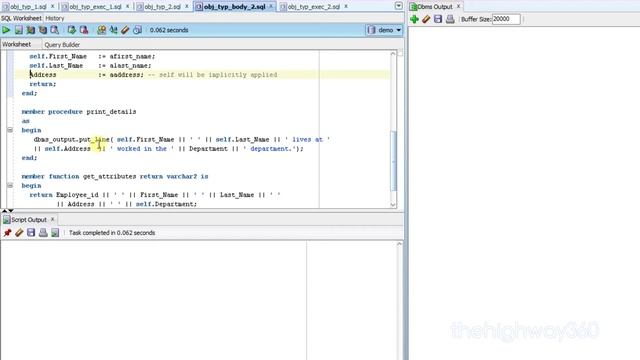
Task: Save the Dbms Output with disk icon
Action: [438, 19]
